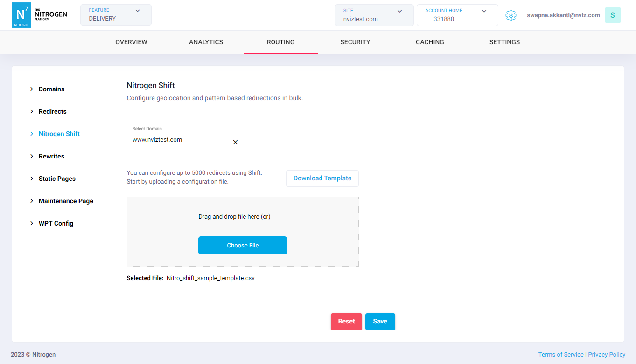Click the Download Template button

(322, 179)
